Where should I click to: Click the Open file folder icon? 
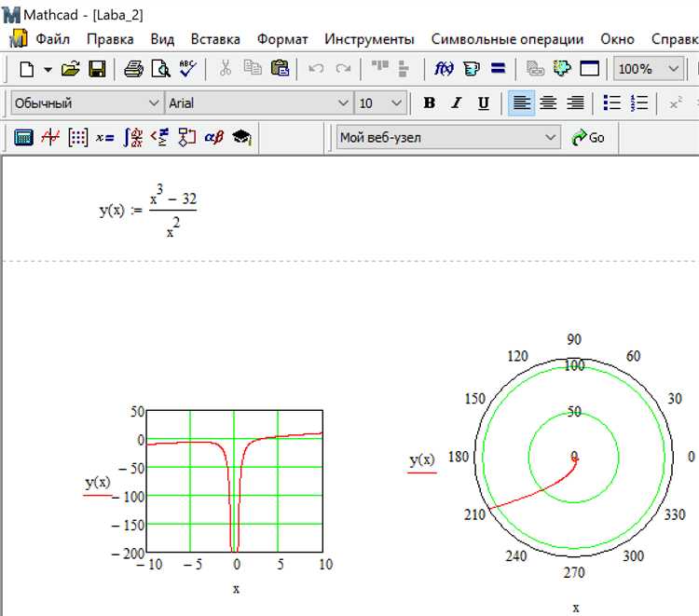pyautogui.click(x=71, y=69)
